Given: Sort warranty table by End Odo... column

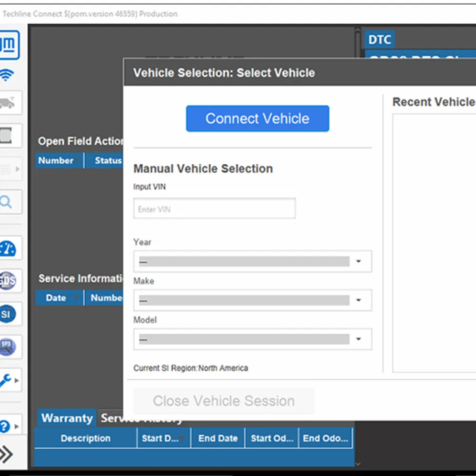Looking at the screenshot, I should (326, 438).
